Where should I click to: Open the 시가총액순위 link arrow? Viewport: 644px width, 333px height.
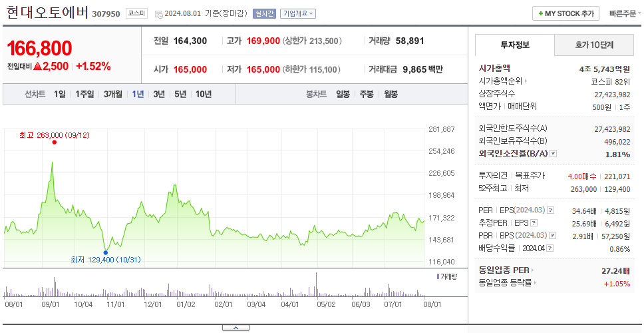(x=526, y=81)
